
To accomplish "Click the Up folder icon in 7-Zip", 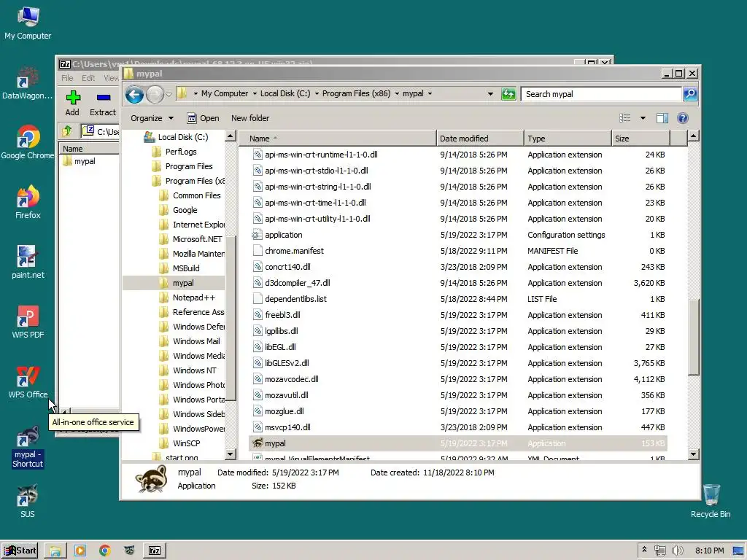I will pos(66,131).
